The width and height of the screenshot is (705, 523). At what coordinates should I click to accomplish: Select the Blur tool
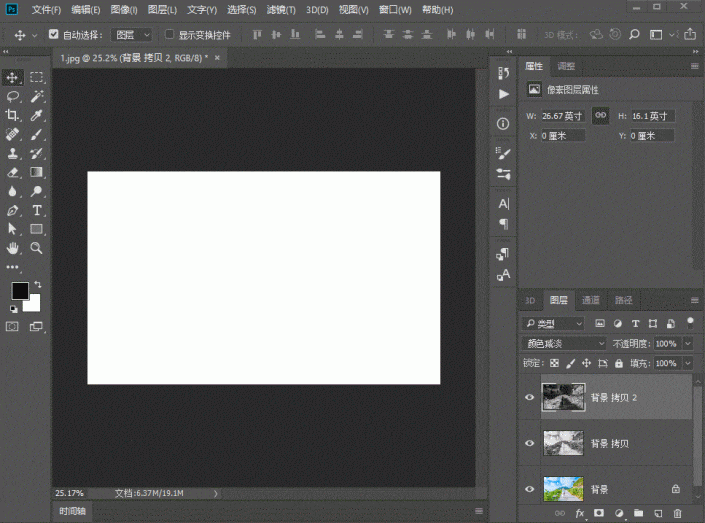(x=13, y=191)
